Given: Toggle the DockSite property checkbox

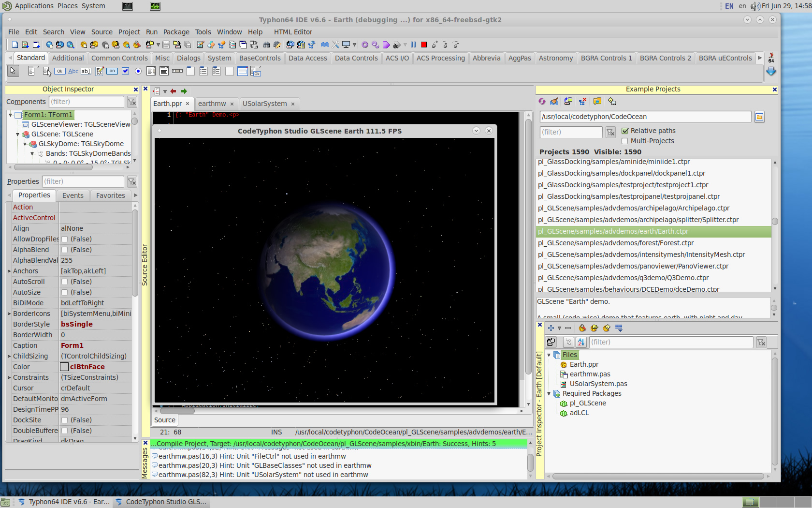Looking at the screenshot, I should pyautogui.click(x=64, y=420).
